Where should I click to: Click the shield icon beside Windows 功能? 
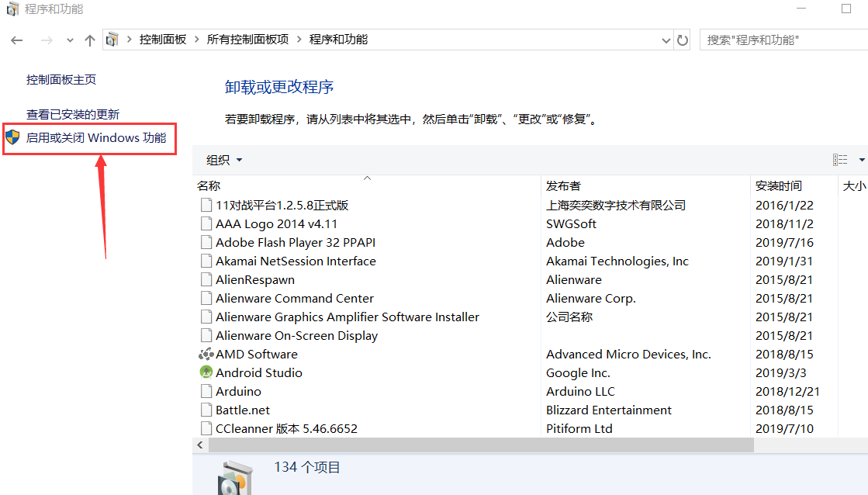tap(12, 137)
